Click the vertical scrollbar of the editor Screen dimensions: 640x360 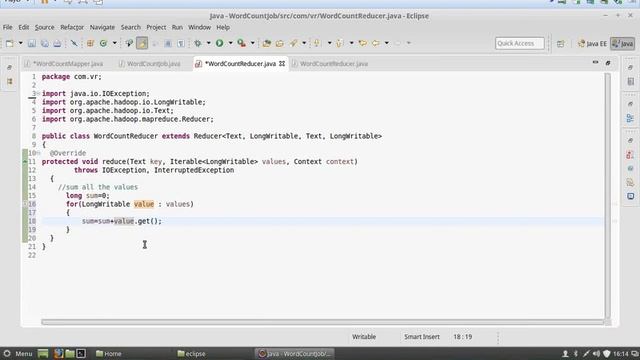pos(608,196)
